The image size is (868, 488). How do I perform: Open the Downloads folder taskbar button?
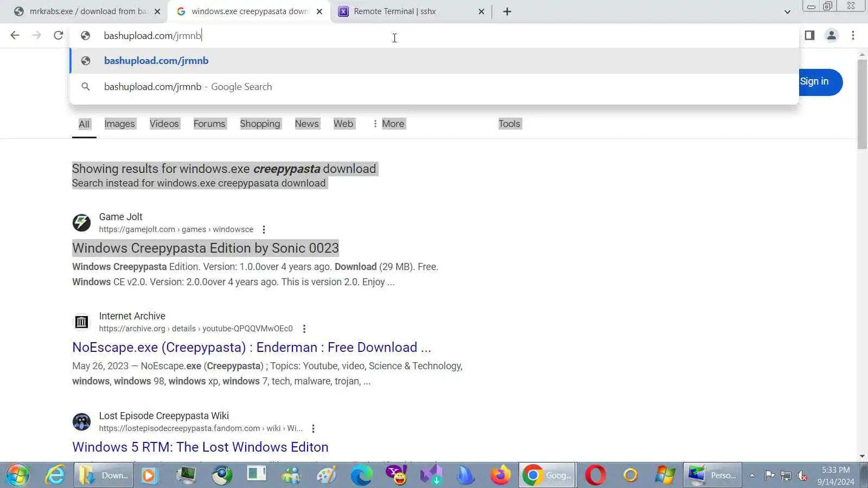[104, 476]
